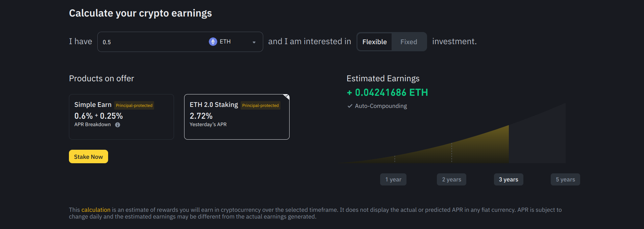Select the ETH 2.0 Staking product card
644x229 pixels.
(x=237, y=117)
